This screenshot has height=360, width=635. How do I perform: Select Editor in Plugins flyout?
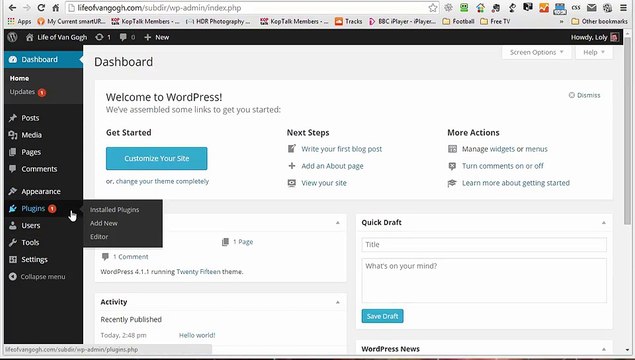[99, 236]
